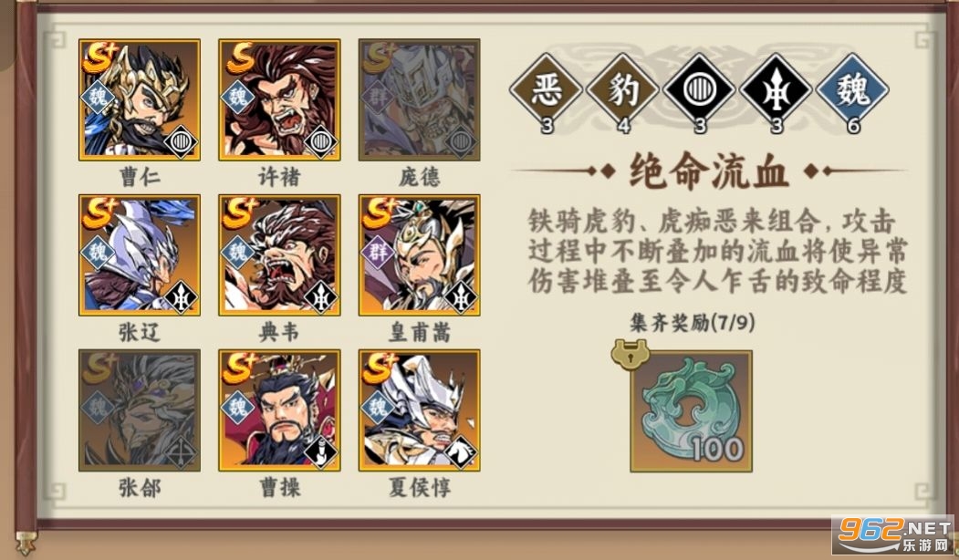The width and height of the screenshot is (959, 560).
Task: Choose the 皇甫嵩 hero portrait
Action: [x=419, y=255]
